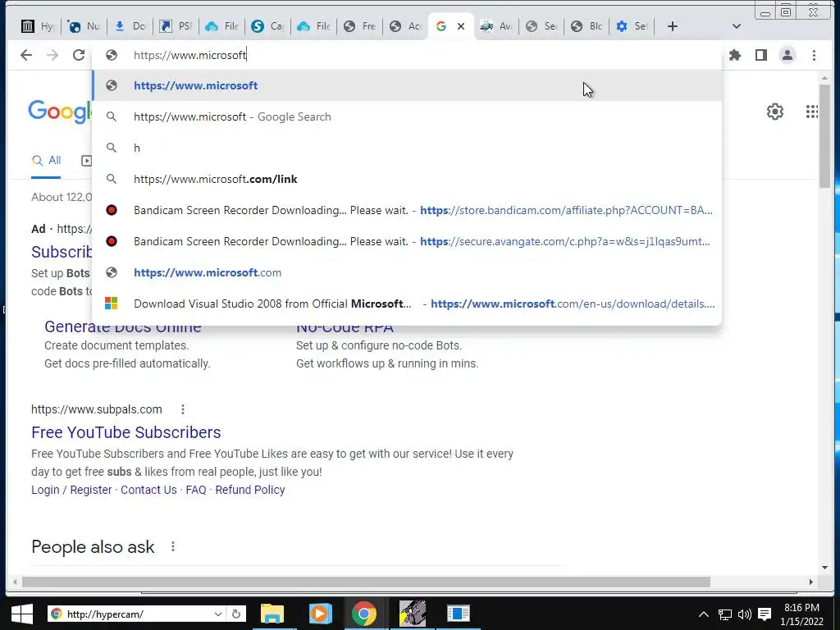Image resolution: width=840 pixels, height=630 pixels.
Task: Open the Windows Start menu
Action: pos(21,614)
